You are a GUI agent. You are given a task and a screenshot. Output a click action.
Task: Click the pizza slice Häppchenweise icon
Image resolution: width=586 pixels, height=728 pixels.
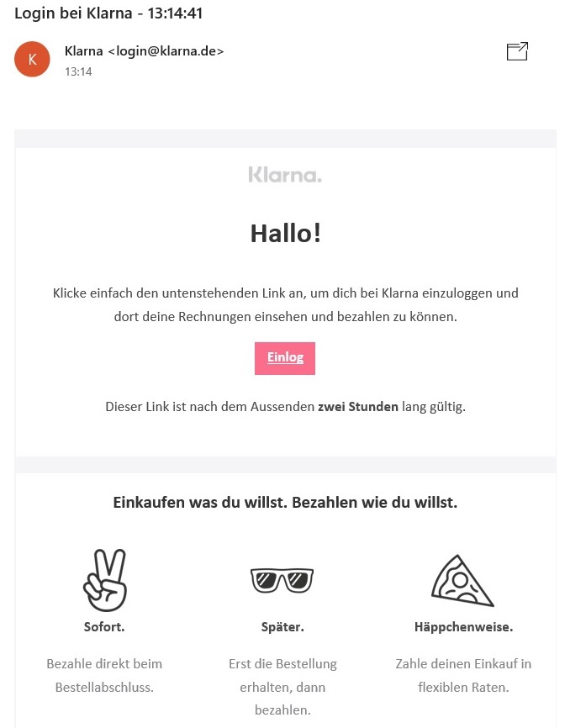point(462,581)
